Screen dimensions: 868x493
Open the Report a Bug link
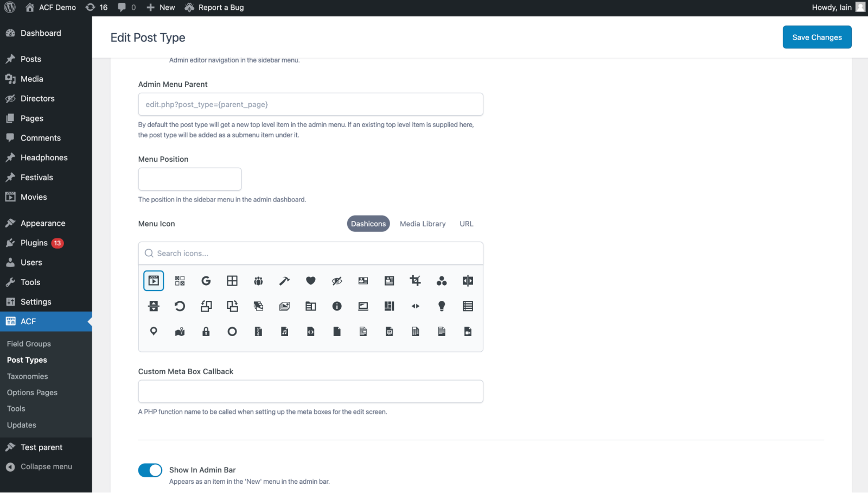point(220,7)
